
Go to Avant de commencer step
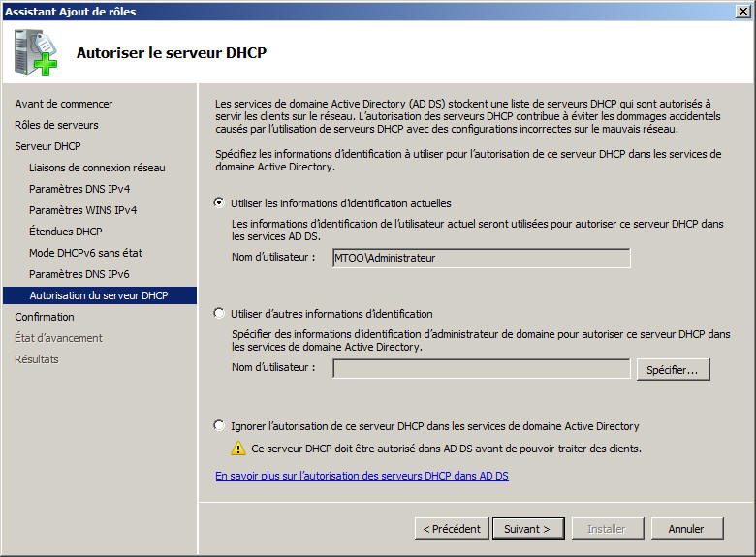tap(64, 104)
